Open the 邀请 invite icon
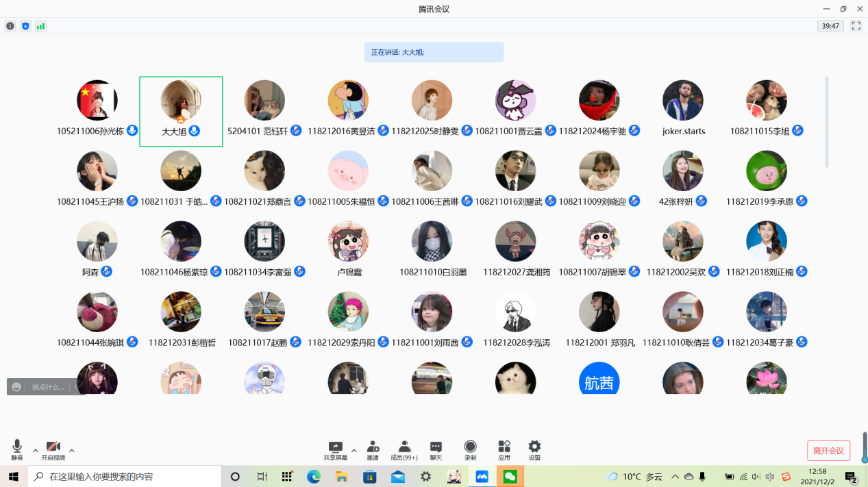868x487 pixels. click(373, 449)
